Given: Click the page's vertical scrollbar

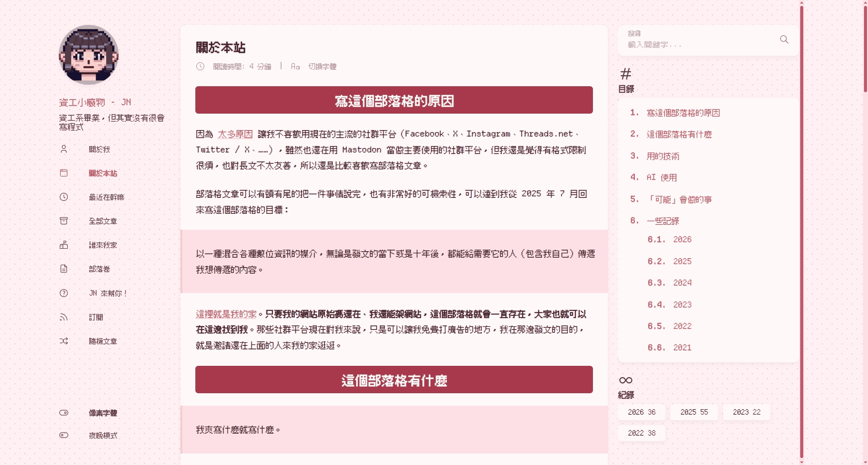Looking at the screenshot, I should pos(865,50).
